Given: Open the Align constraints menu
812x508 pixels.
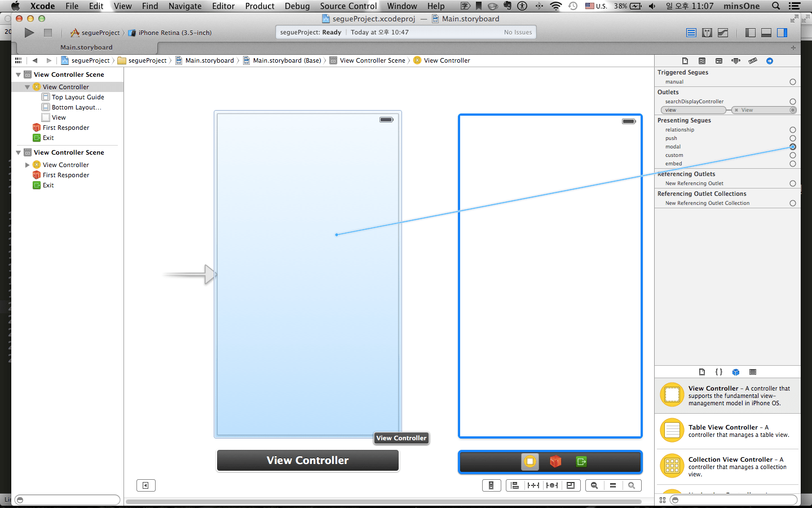Looking at the screenshot, I should pyautogui.click(x=515, y=485).
